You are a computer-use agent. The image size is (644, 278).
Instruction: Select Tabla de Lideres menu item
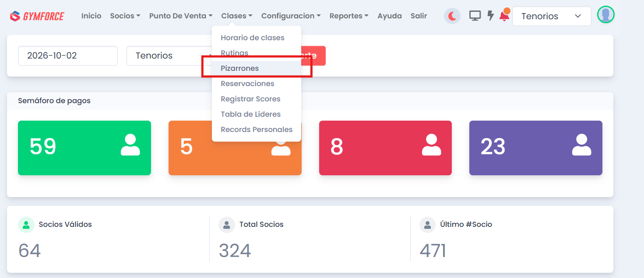[x=257, y=114]
